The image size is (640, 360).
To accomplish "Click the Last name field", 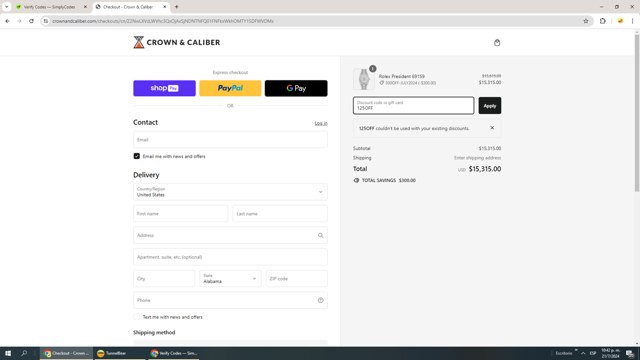I will [280, 213].
